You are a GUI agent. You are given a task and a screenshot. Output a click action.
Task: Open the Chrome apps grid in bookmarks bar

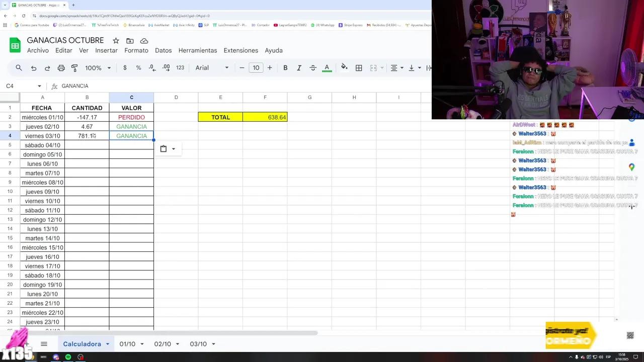[5, 25]
